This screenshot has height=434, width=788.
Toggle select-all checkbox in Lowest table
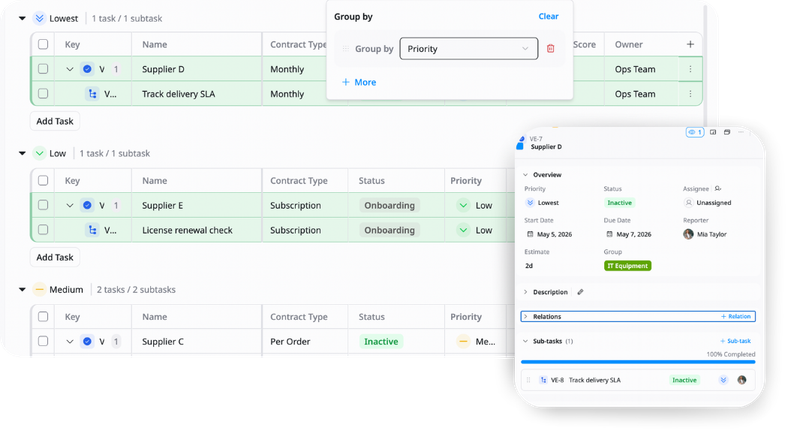tap(43, 44)
